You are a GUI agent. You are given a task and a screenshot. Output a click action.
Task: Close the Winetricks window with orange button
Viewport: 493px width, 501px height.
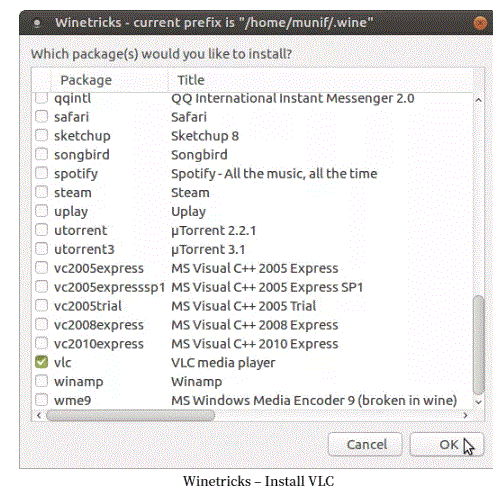tap(480, 23)
